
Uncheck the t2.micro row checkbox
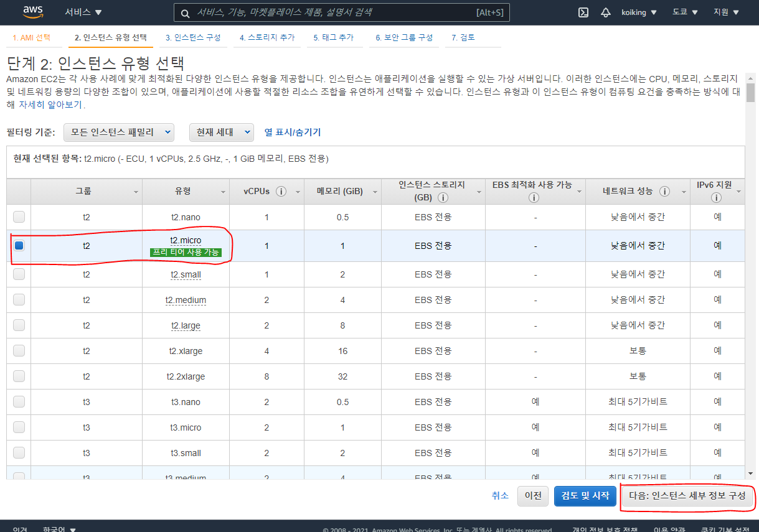point(19,245)
